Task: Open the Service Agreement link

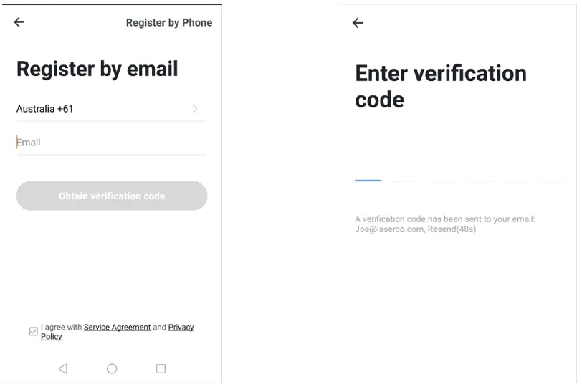Action: [x=117, y=328]
